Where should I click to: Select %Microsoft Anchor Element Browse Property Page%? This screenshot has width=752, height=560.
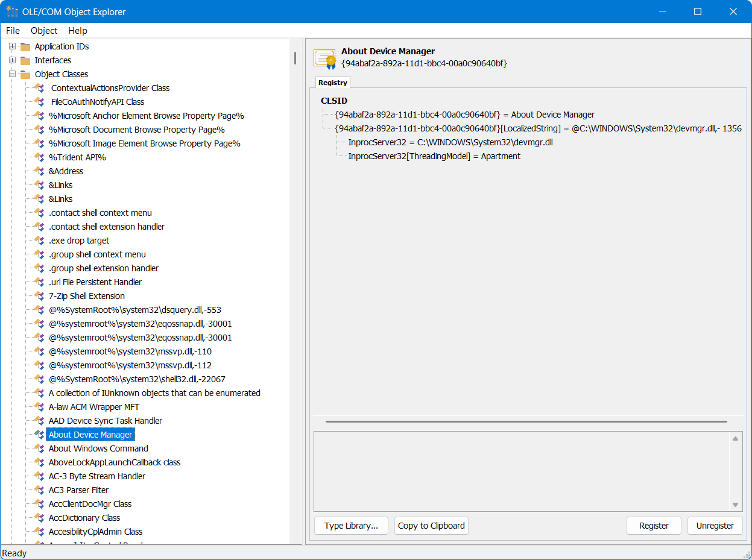147,116
